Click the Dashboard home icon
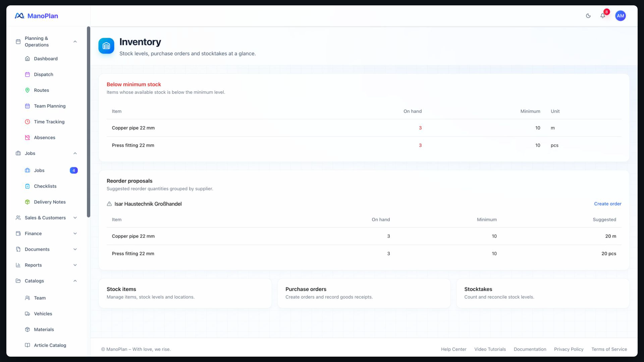Image resolution: width=644 pixels, height=362 pixels. pos(28,59)
